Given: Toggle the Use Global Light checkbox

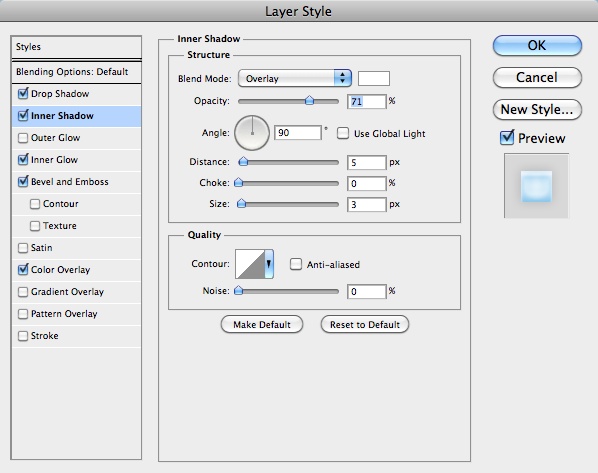Looking at the screenshot, I should coord(343,133).
